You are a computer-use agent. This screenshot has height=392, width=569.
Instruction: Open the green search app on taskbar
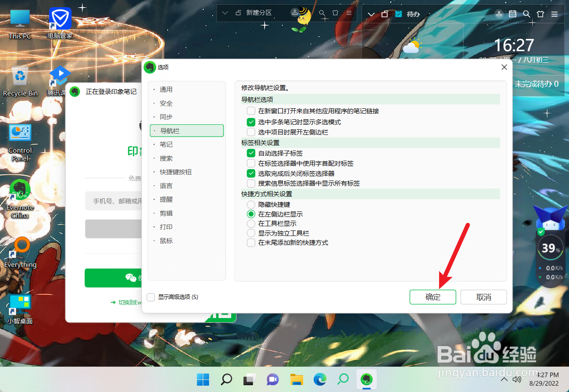click(x=343, y=379)
